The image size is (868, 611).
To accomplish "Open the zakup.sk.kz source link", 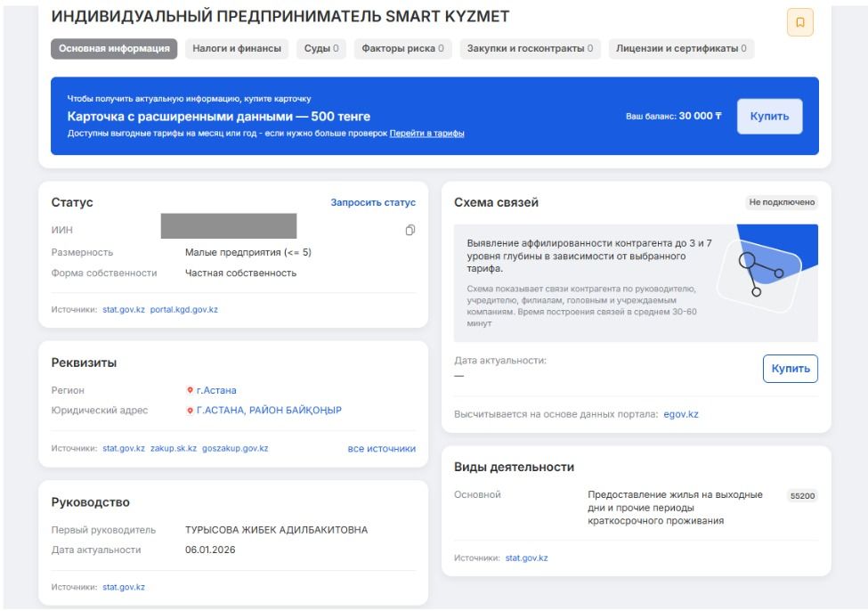I will (174, 449).
